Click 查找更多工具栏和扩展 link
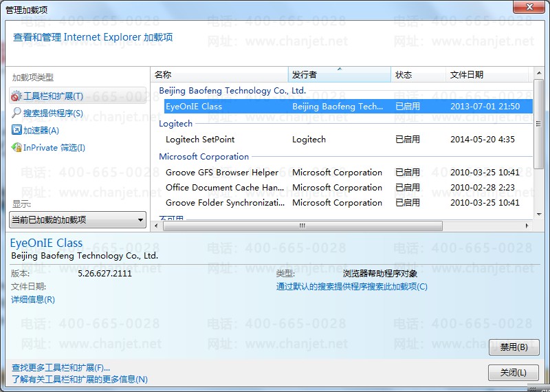Viewport: 550px width, 392px height. tap(60, 367)
